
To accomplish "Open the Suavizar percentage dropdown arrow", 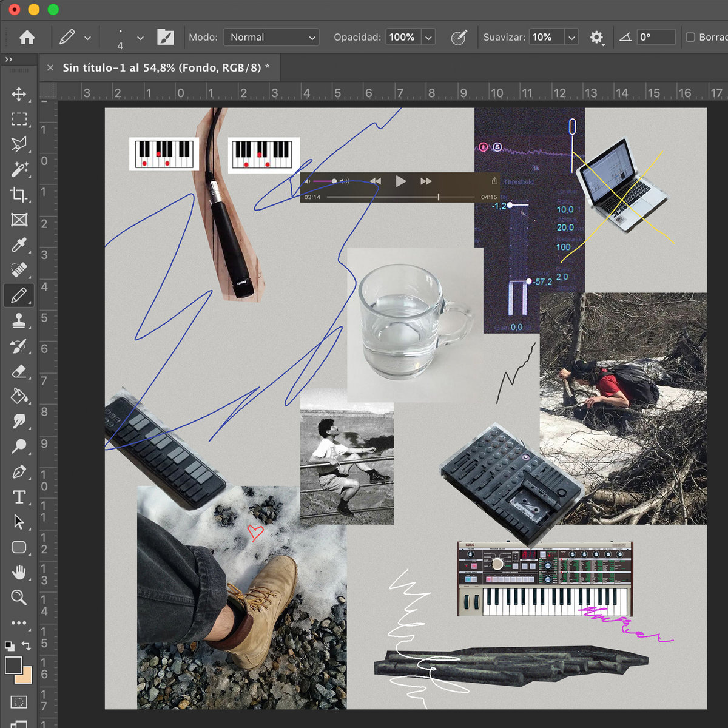I will click(571, 37).
